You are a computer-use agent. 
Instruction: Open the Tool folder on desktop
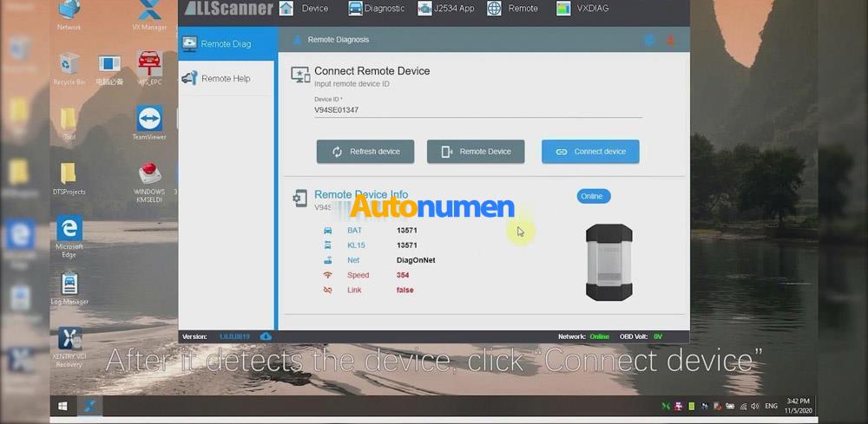click(69, 123)
